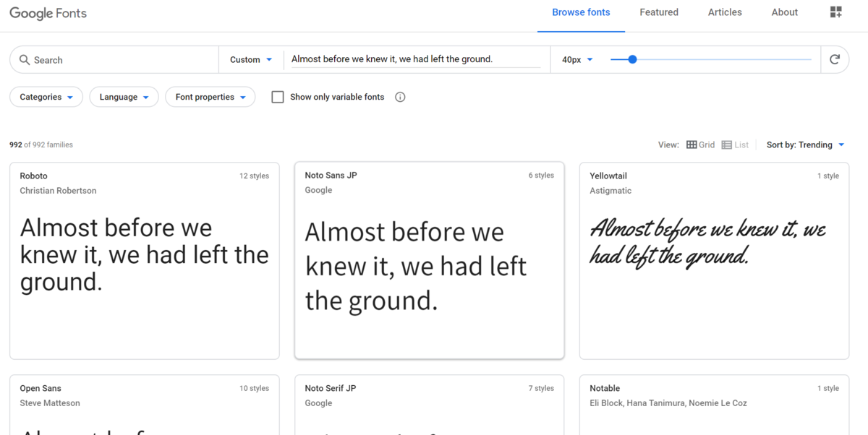This screenshot has width=868, height=435.
Task: Select the Browse fonts tab
Action: (x=581, y=12)
